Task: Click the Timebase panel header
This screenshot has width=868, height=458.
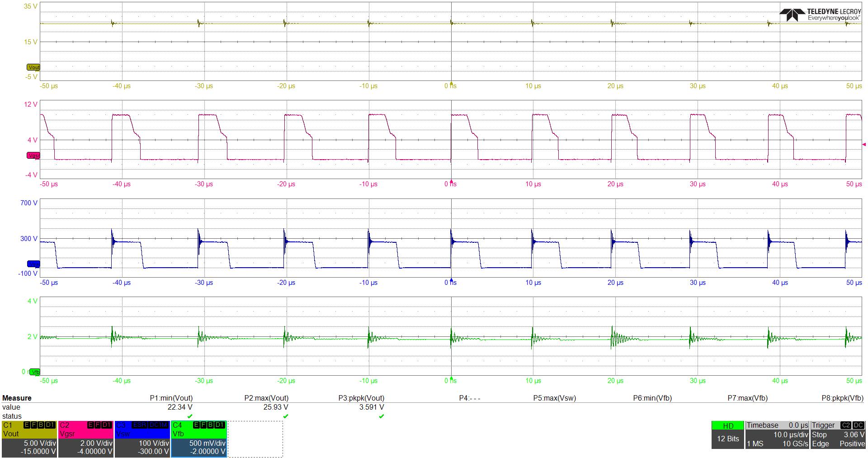Action: (x=764, y=425)
